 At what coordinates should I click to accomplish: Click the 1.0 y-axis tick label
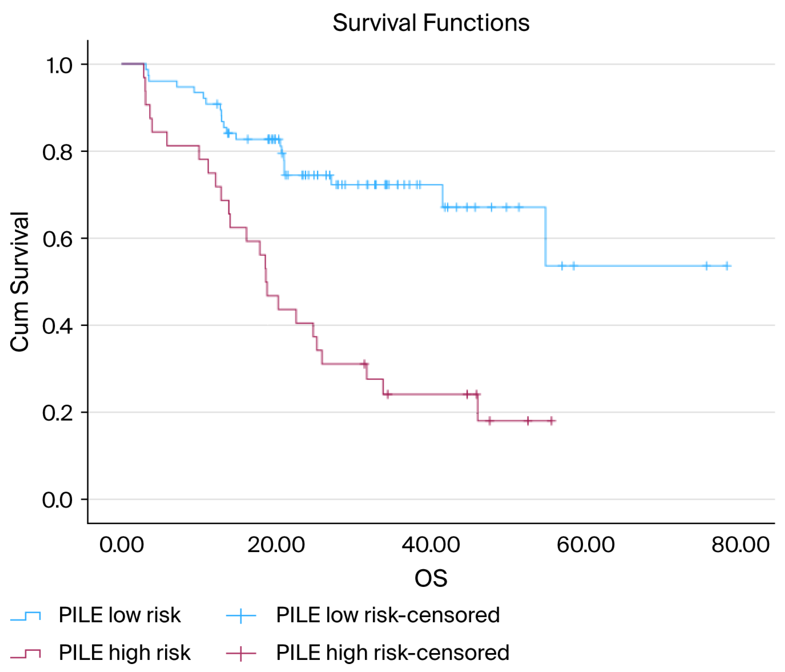59,66
